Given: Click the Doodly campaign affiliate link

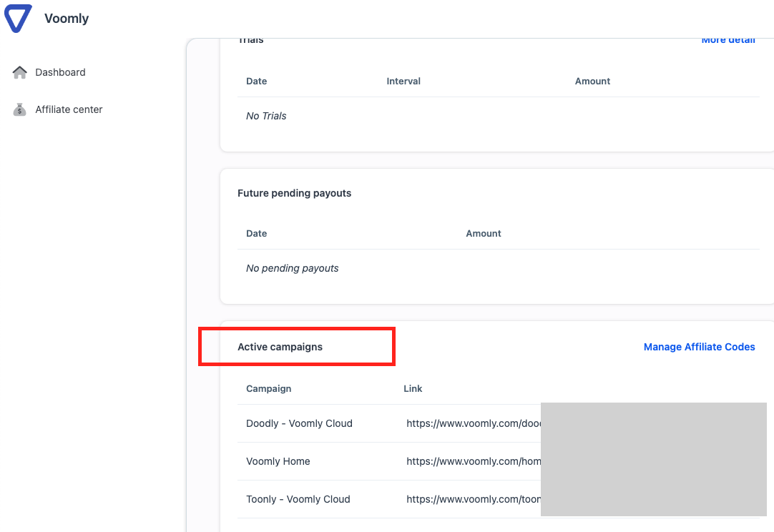Looking at the screenshot, I should tap(474, 423).
